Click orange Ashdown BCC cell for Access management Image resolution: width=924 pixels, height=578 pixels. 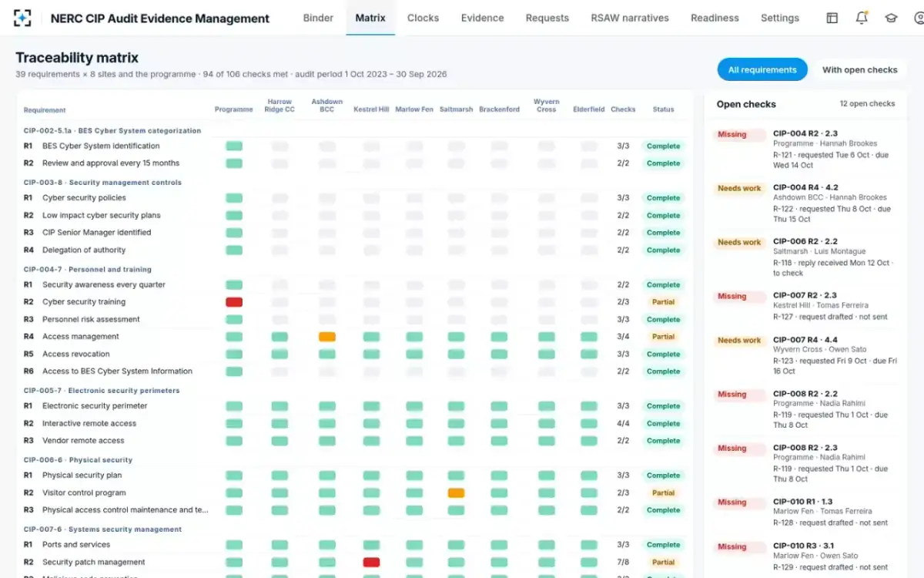pyautogui.click(x=327, y=337)
